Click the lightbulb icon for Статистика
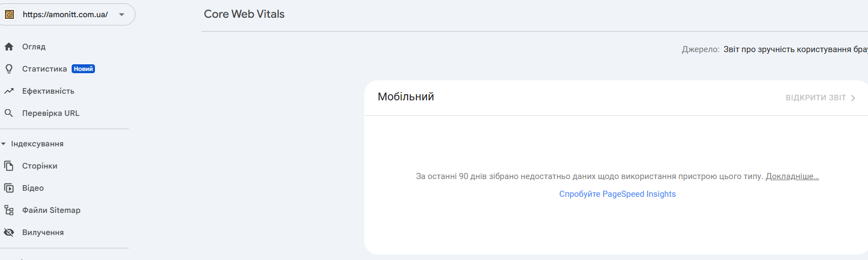The width and height of the screenshot is (868, 260). [8, 69]
